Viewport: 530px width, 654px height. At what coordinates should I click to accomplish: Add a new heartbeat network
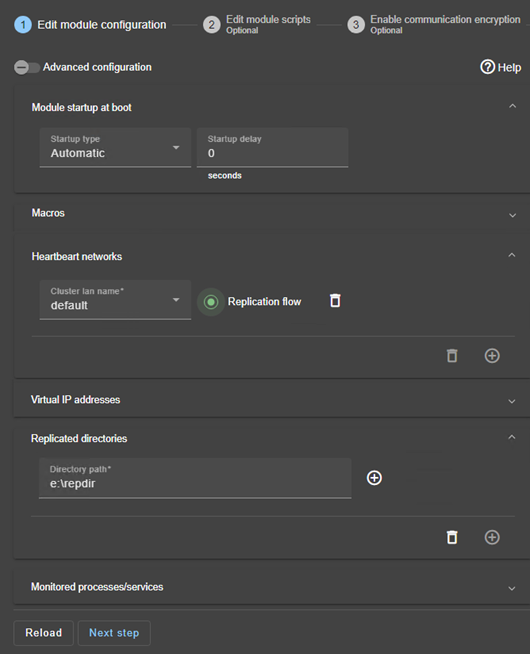(492, 356)
